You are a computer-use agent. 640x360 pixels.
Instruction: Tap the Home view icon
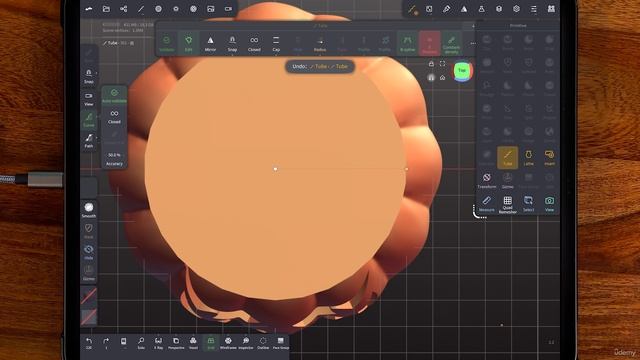[x=442, y=78]
